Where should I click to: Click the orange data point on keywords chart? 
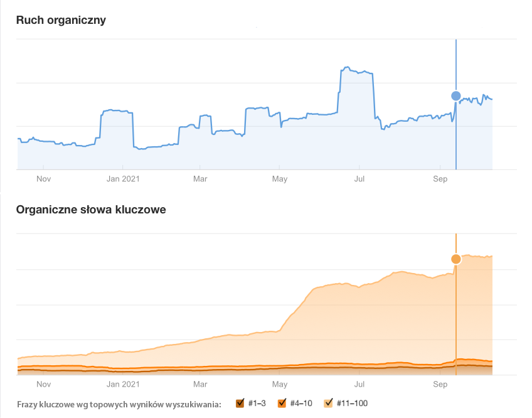click(456, 259)
